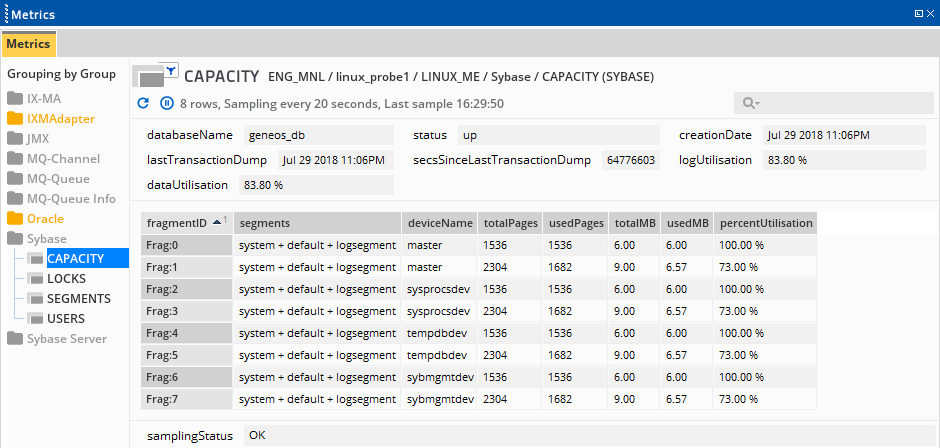Pause sampling with the pause icon

click(167, 103)
